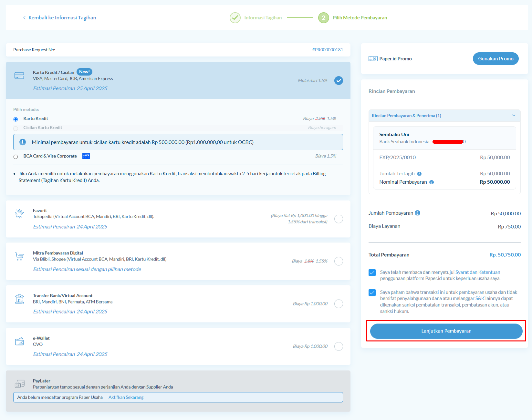Click the Rincian Pembayaran & Penerima (1) header
Viewport: 532px width, 420px height.
(444, 116)
